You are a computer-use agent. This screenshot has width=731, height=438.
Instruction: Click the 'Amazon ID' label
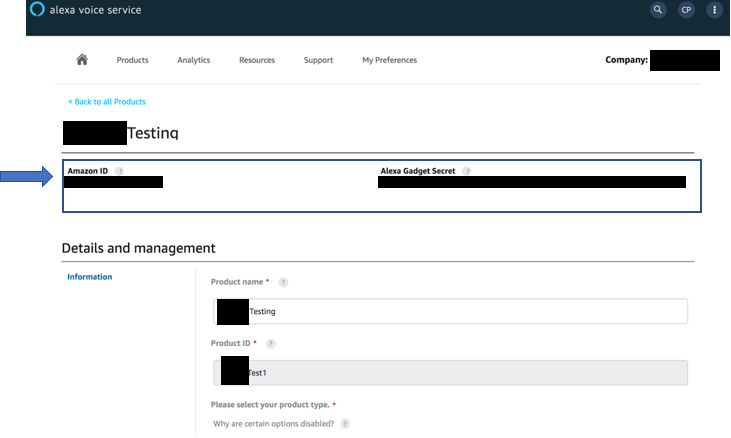point(88,171)
